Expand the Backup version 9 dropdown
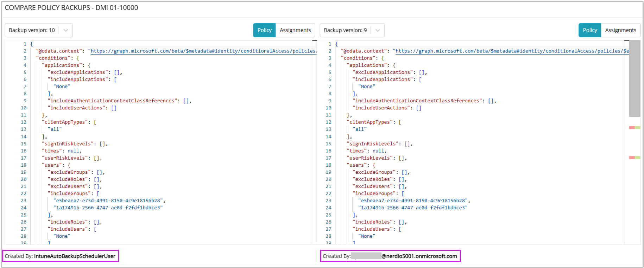The height and width of the screenshot is (268, 644). pyautogui.click(x=346, y=30)
